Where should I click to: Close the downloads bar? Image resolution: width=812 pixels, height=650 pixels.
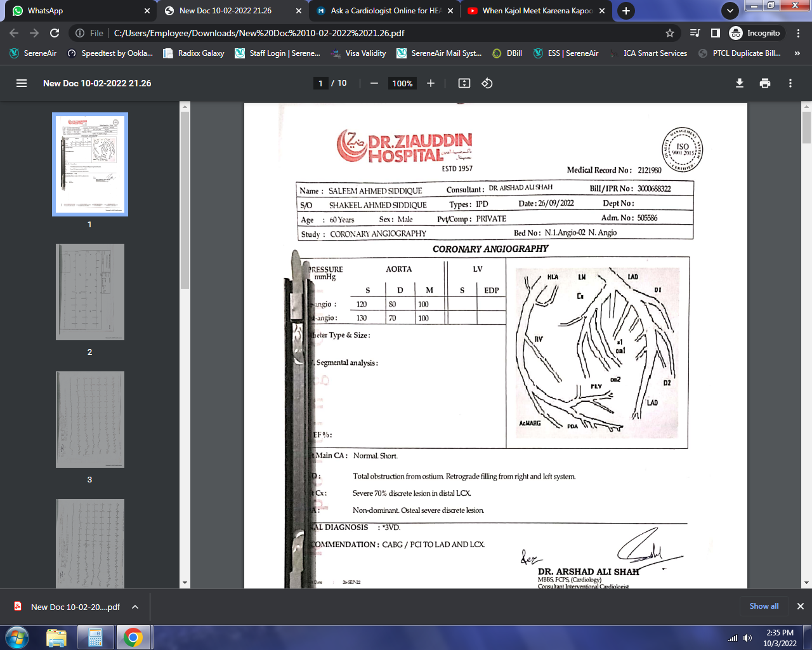click(x=801, y=606)
